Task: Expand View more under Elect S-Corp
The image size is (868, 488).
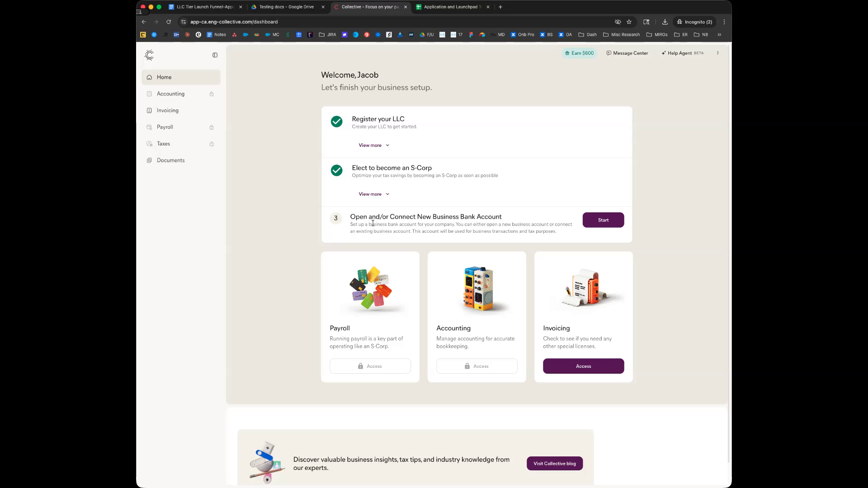Action: [374, 194]
